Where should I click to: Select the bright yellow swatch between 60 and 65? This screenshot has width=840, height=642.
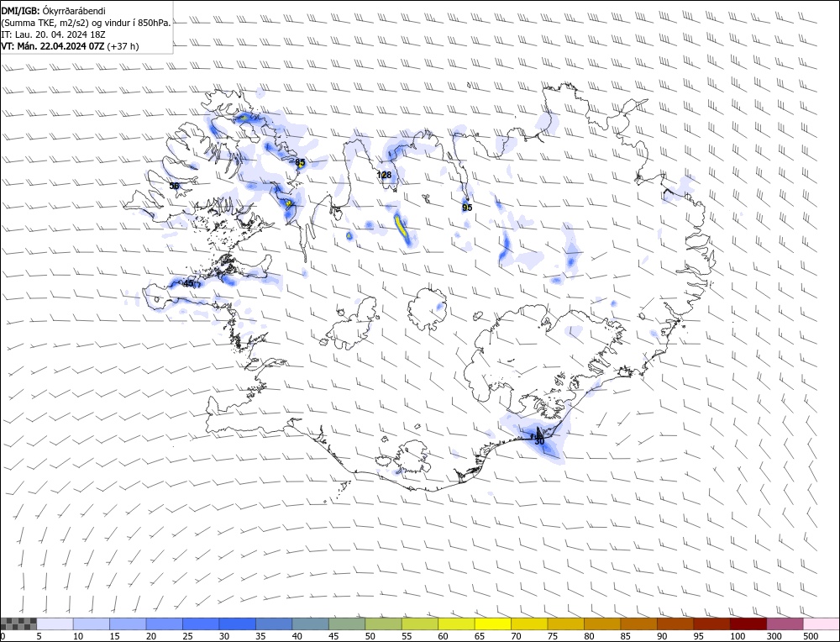click(x=456, y=624)
